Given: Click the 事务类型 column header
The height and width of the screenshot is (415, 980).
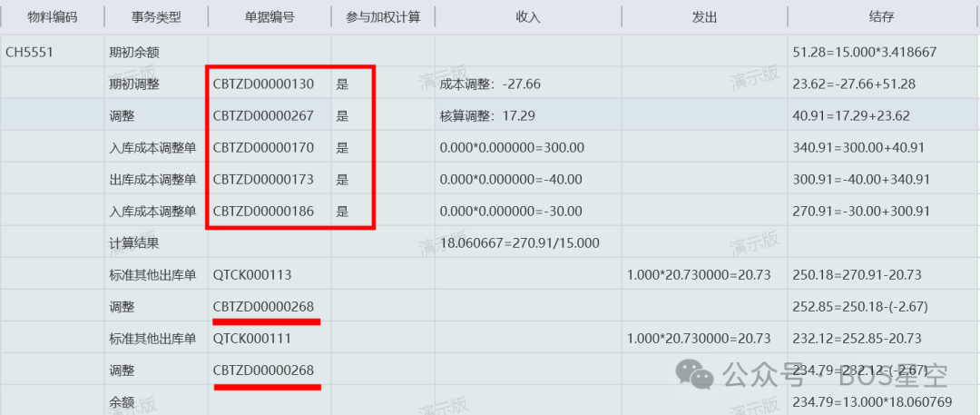Looking at the screenshot, I should [x=155, y=17].
